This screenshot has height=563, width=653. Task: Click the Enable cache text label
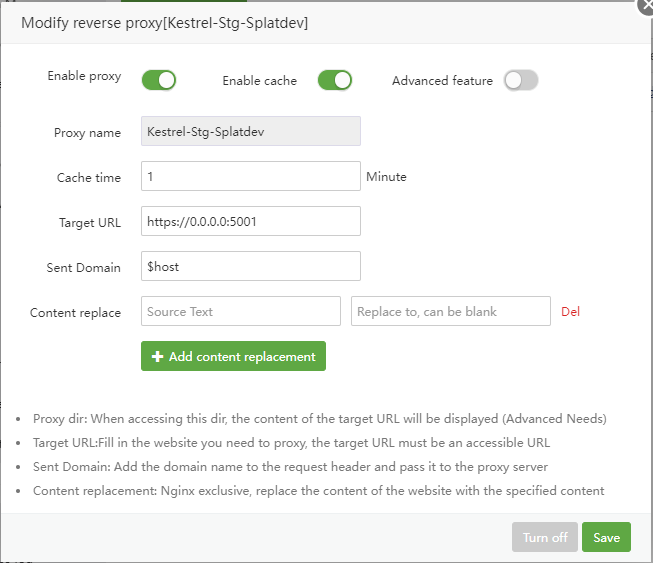259,81
